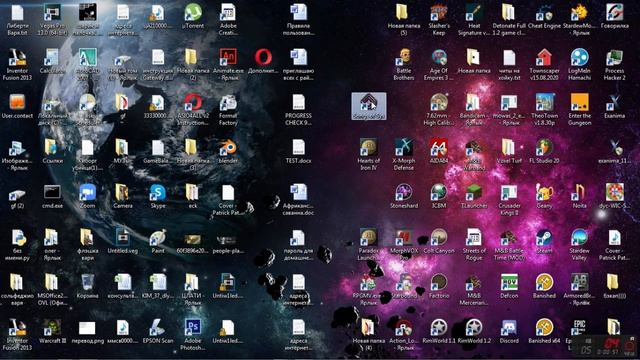Open the Battle Brothers icon
640x360 pixels.
pyautogui.click(x=404, y=64)
